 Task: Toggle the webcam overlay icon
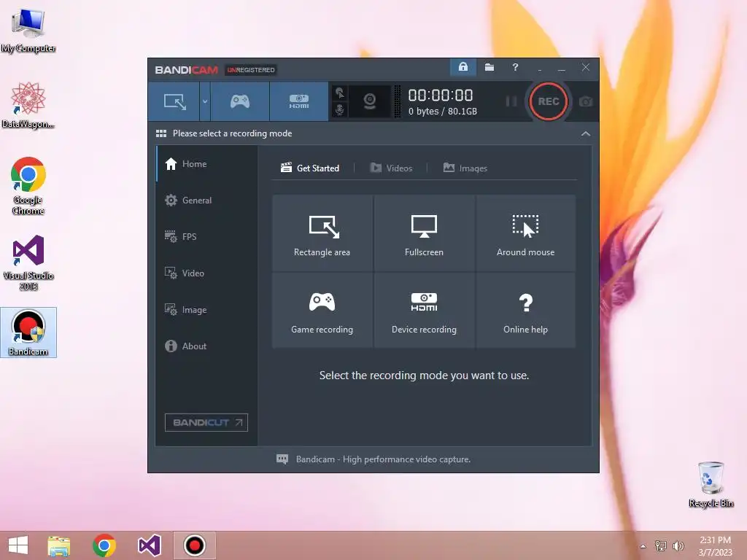coord(370,101)
